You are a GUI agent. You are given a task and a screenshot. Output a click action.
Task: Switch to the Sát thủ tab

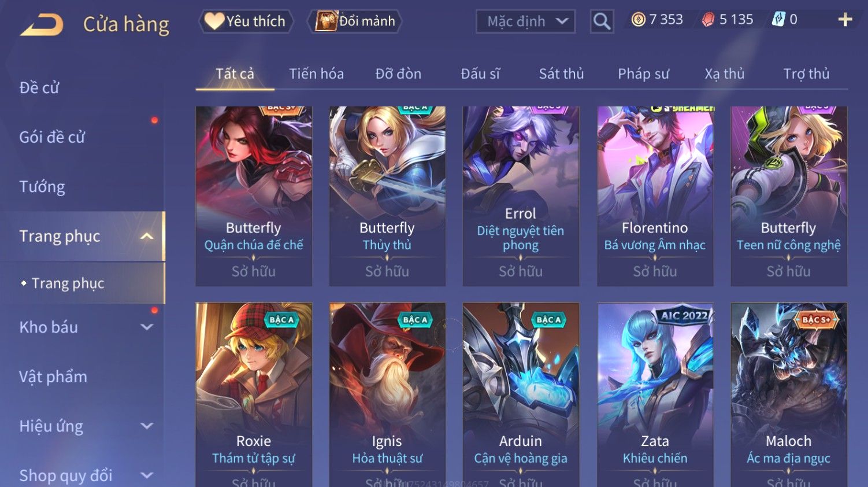coord(561,74)
